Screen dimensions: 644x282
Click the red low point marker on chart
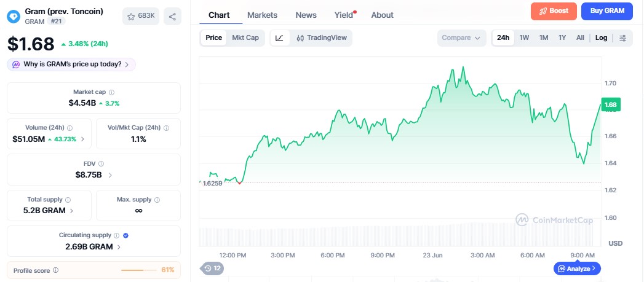[240, 182]
